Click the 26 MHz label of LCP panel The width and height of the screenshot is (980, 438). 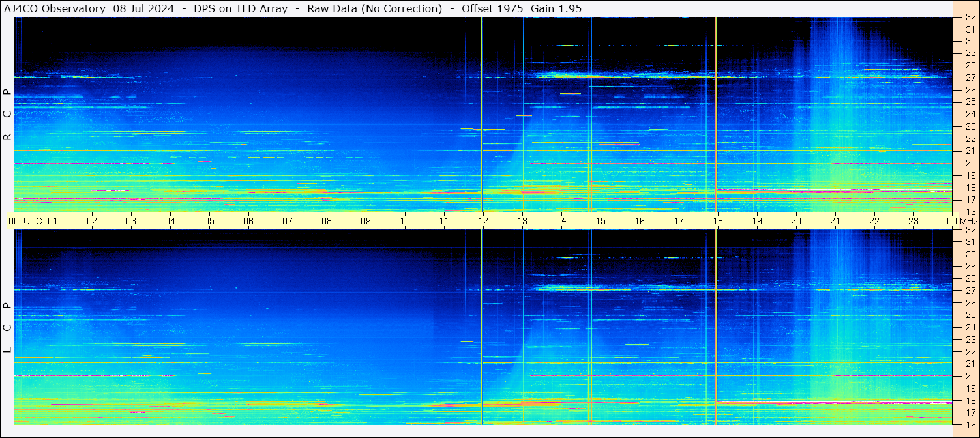click(x=970, y=303)
